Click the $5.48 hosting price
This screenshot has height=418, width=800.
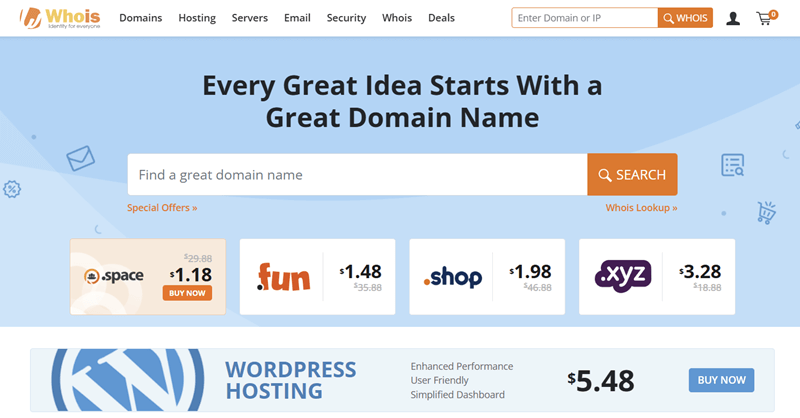[x=601, y=381]
